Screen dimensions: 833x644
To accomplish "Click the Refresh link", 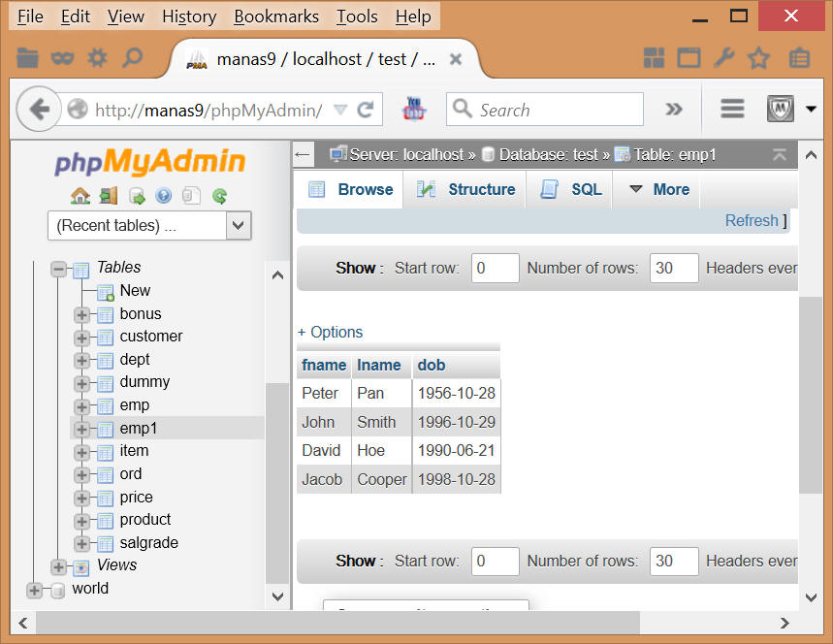I will click(x=752, y=220).
